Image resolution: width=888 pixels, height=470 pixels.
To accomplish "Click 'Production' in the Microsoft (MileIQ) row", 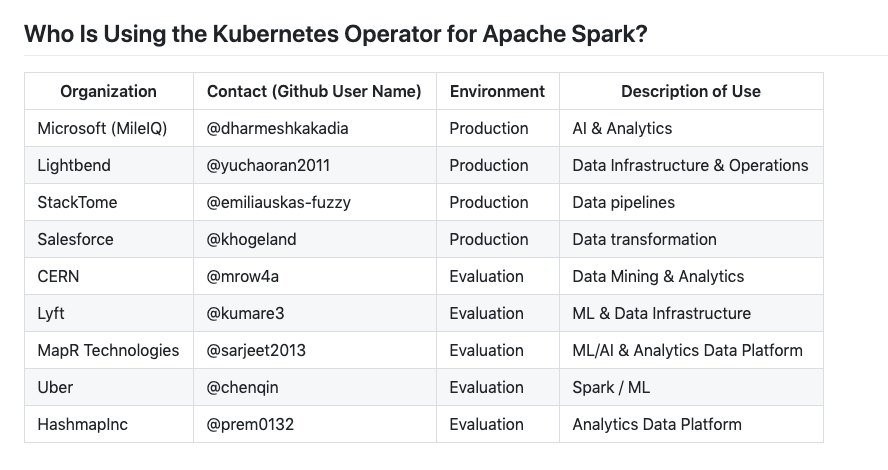I will [x=489, y=129].
